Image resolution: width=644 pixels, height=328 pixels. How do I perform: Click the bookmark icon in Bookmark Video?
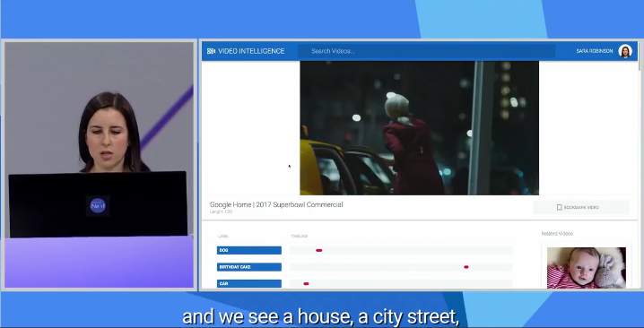pyautogui.click(x=559, y=208)
